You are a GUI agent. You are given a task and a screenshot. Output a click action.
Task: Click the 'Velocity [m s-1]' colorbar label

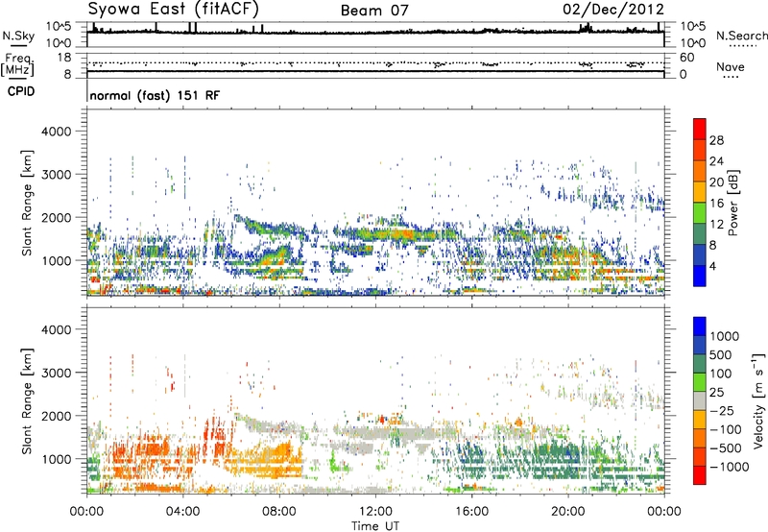758,400
